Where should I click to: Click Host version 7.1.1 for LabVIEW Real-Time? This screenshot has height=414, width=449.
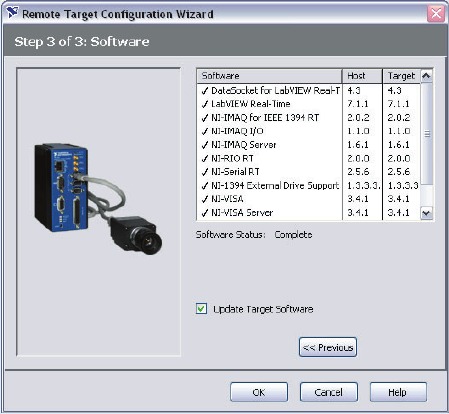(358, 104)
